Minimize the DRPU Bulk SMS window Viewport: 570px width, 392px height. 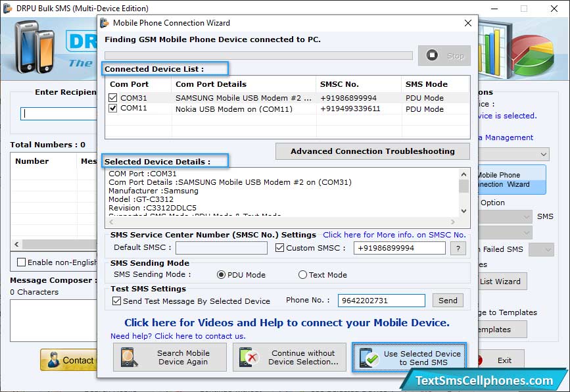pos(494,9)
